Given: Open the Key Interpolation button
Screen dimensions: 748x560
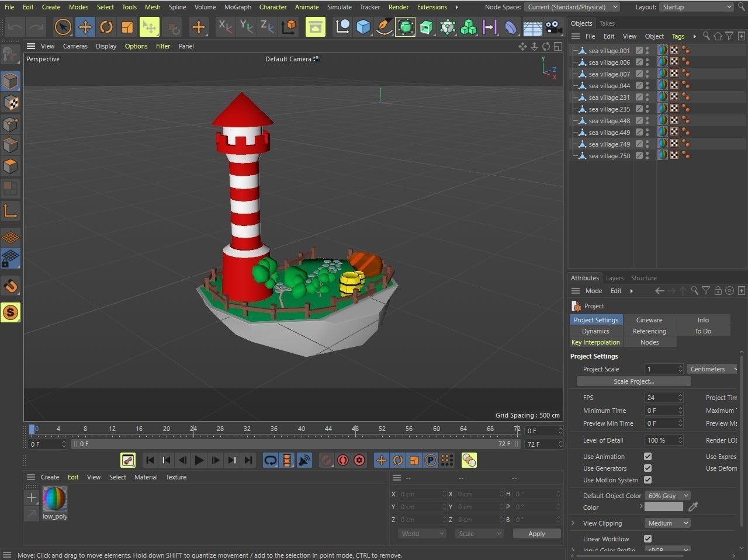Looking at the screenshot, I should pos(595,342).
